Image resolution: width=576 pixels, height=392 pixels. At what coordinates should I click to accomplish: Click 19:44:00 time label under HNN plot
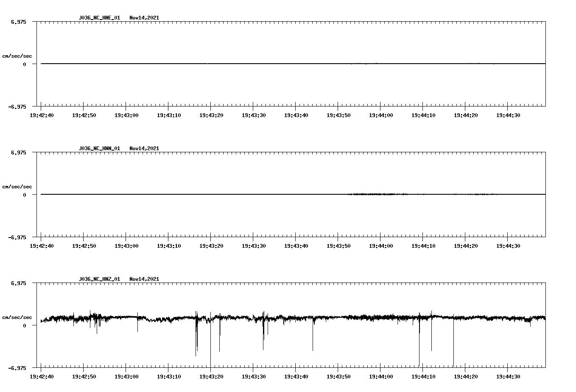tap(381, 246)
